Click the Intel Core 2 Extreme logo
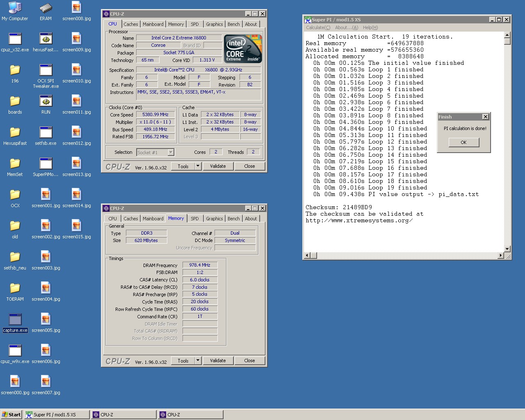The image size is (525, 420). click(243, 49)
